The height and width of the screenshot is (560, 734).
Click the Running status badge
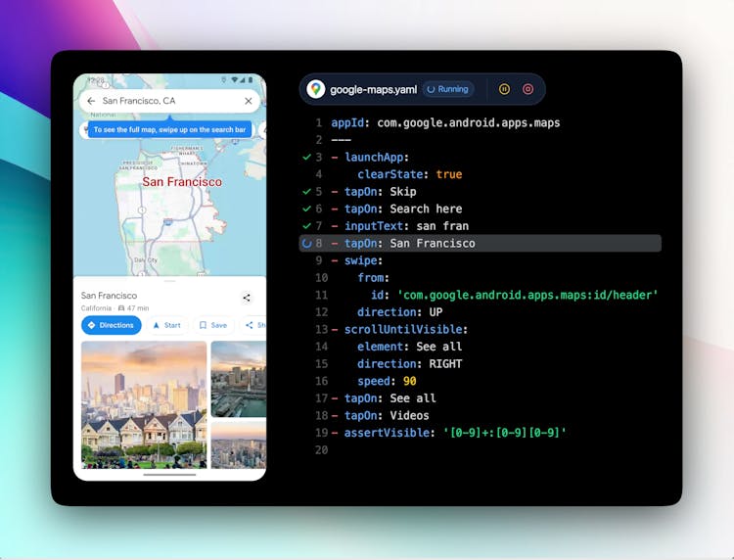[x=448, y=89]
